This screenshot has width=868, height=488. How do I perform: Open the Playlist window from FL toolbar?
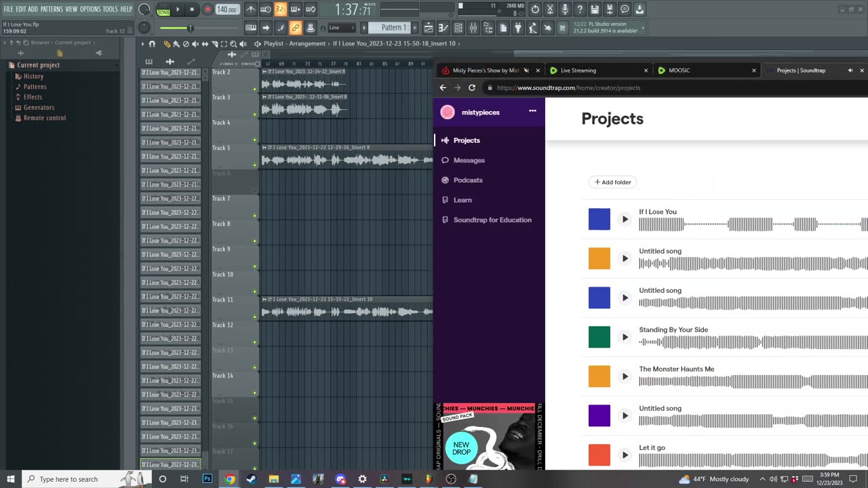click(x=429, y=28)
